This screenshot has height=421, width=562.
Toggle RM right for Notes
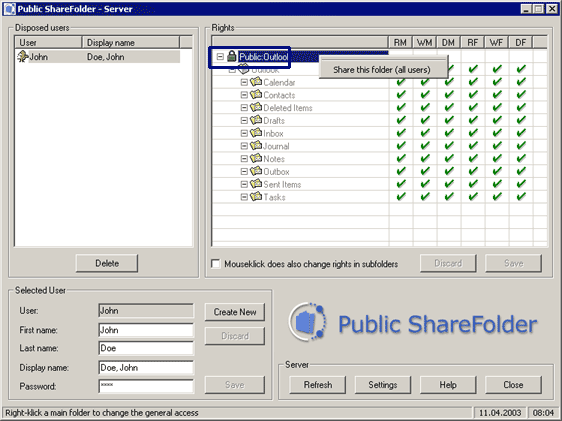click(x=401, y=158)
